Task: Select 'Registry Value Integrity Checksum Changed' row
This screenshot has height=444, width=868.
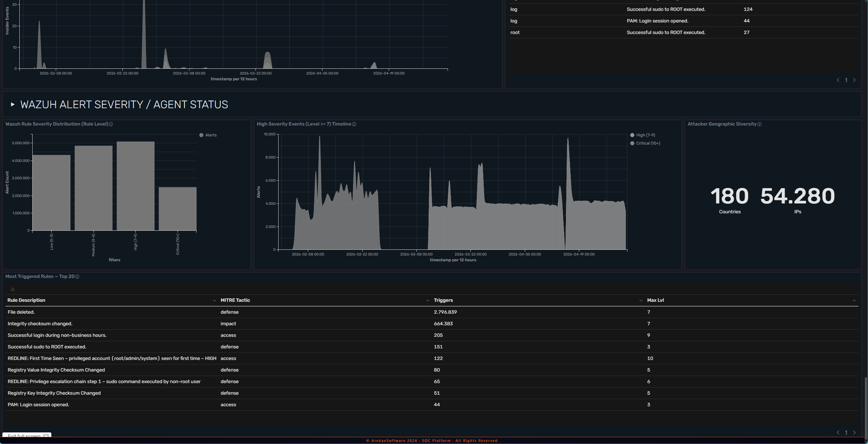Action: point(432,370)
